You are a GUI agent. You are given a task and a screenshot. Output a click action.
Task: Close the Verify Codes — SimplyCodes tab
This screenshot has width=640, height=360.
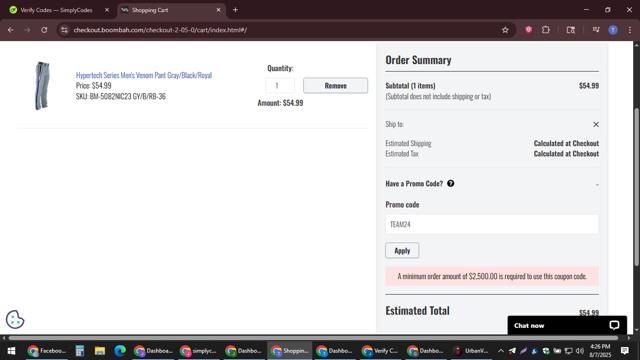[x=107, y=10]
